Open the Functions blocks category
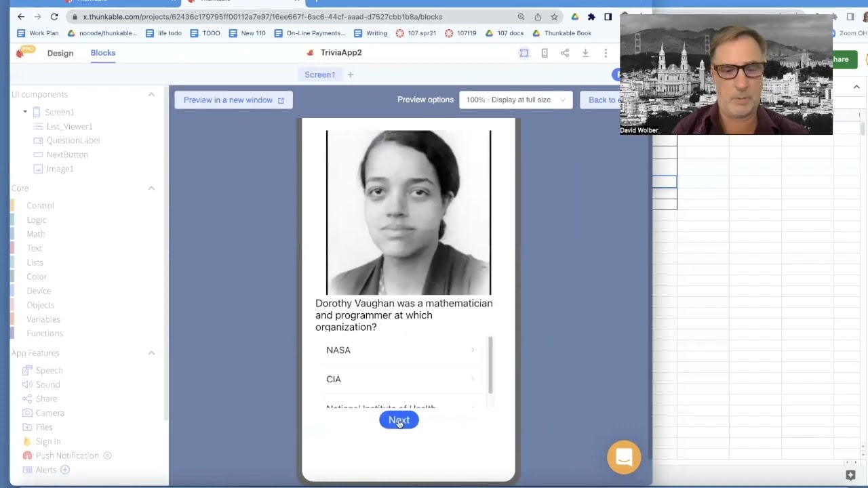Screen dimensions: 868x488 pos(45,333)
